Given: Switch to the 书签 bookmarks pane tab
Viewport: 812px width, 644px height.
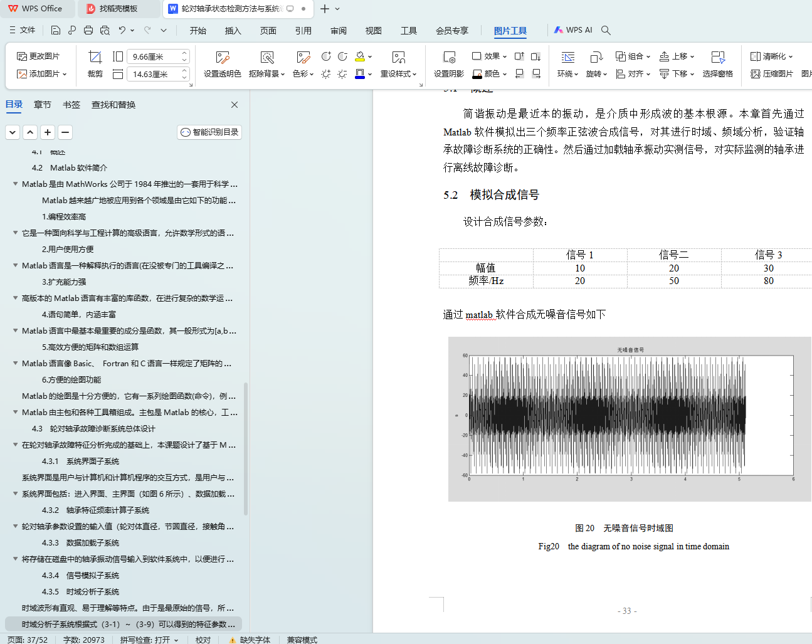Looking at the screenshot, I should 71,105.
